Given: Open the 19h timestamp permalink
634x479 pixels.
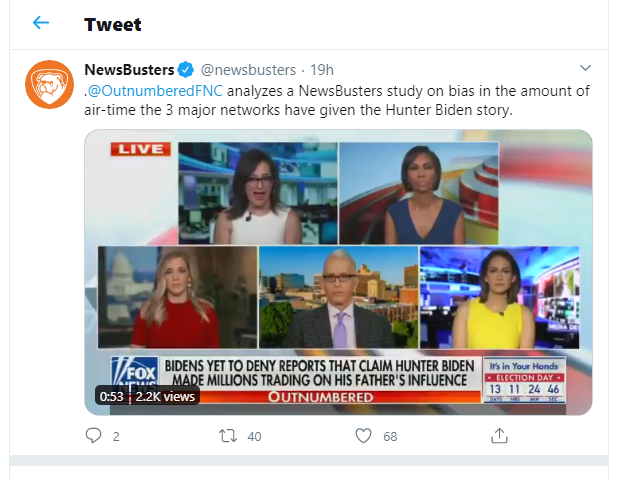Looking at the screenshot, I should pos(322,70).
